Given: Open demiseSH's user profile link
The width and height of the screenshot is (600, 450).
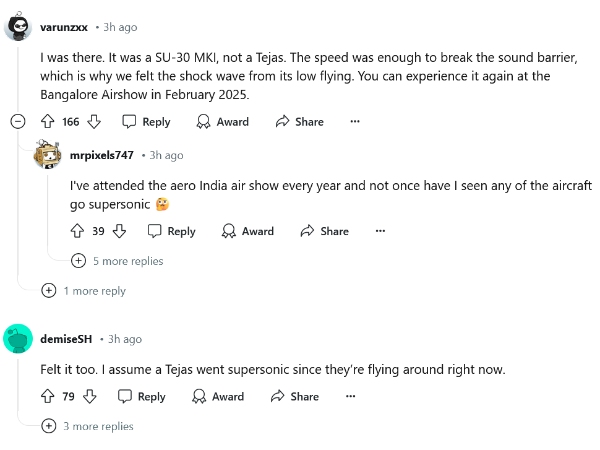Looking at the screenshot, I should click(x=67, y=339).
